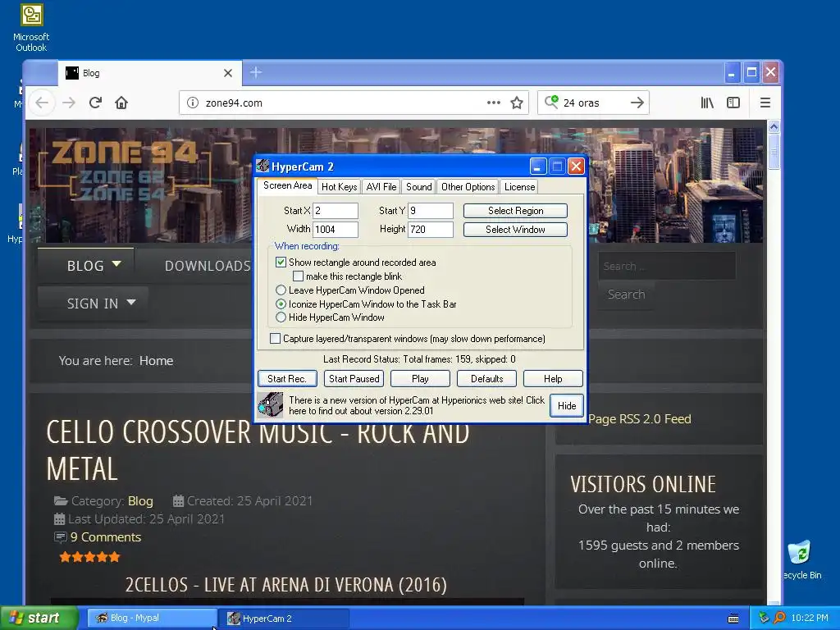This screenshot has width=840, height=630.
Task: Reload the zone94.com page
Action: coord(95,103)
